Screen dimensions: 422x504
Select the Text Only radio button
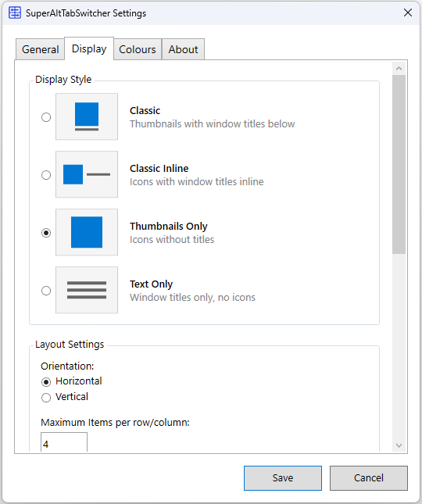(46, 291)
